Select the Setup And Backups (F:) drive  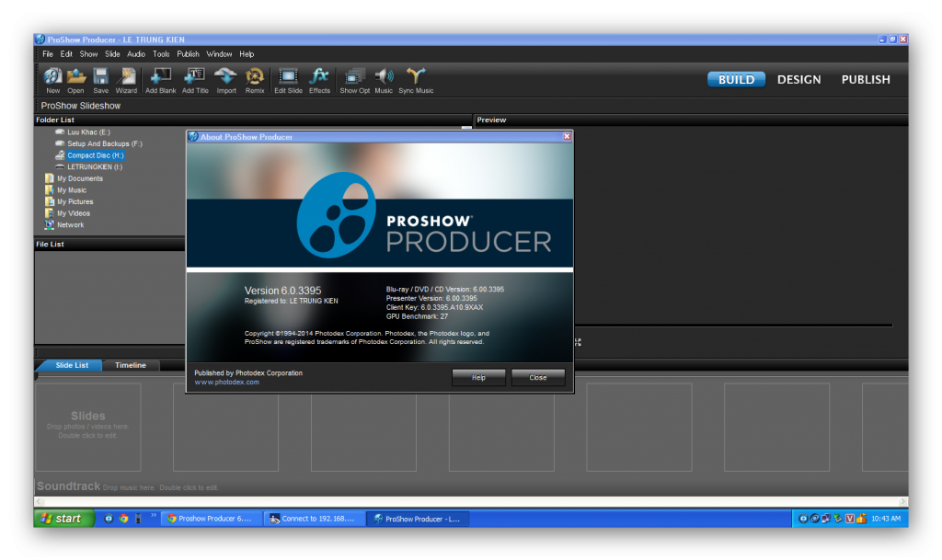[x=98, y=143]
